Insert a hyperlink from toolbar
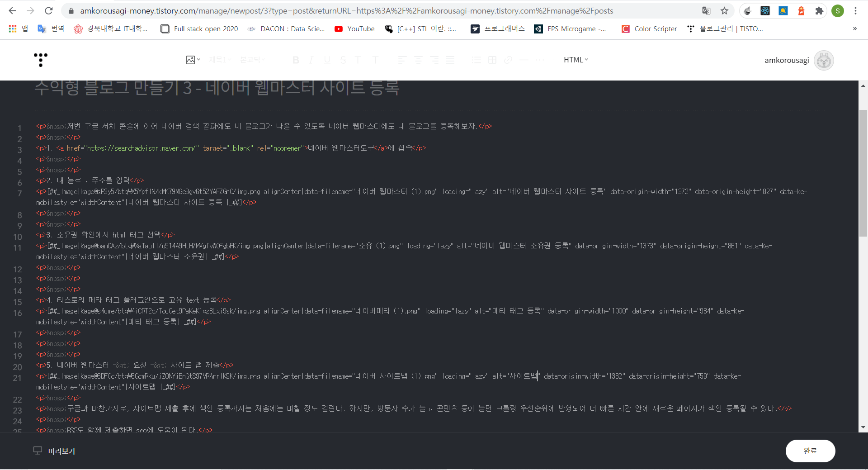868x470 pixels. pyautogui.click(x=508, y=60)
